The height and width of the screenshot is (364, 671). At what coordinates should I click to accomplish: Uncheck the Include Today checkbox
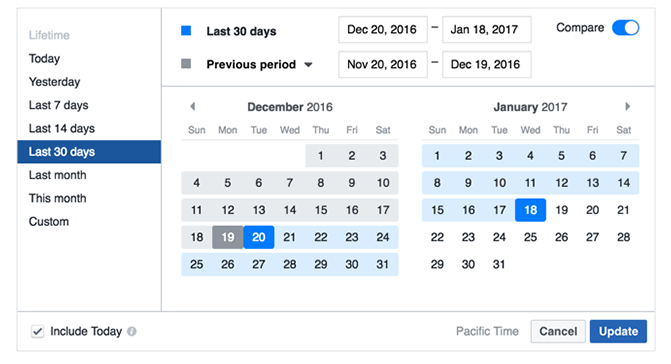coord(37,331)
